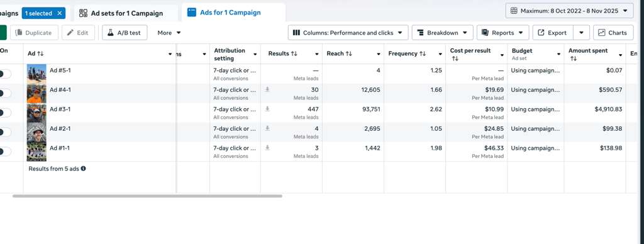
Task: Click the 447 results value
Action: point(313,109)
